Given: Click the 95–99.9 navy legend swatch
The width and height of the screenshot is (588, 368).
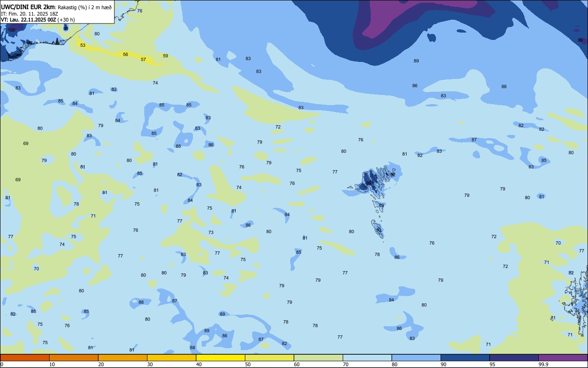Looking at the screenshot, I should point(514,357).
